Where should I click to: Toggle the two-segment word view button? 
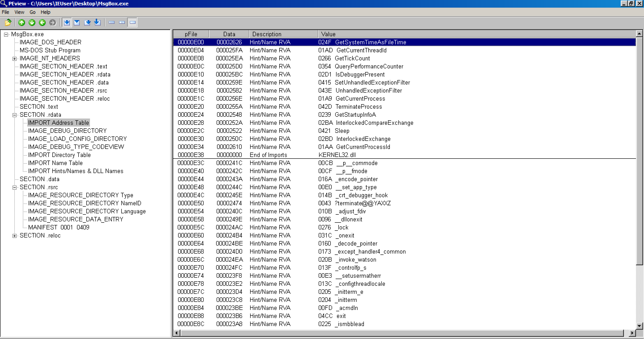[122, 23]
